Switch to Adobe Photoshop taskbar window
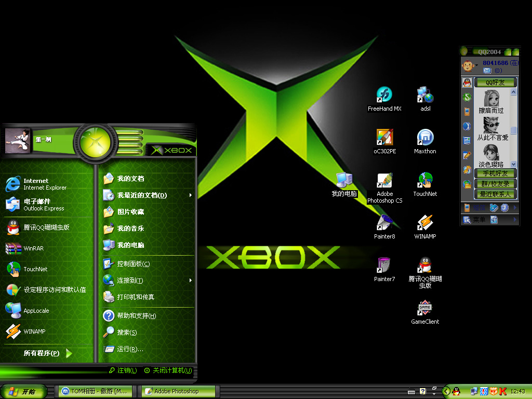Viewport: 532px width, 399px height. tap(179, 391)
